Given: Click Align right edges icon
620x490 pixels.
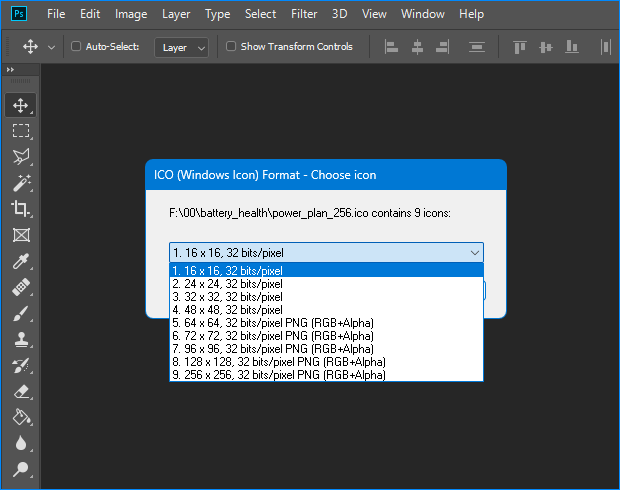Looking at the screenshot, I should 442,47.
